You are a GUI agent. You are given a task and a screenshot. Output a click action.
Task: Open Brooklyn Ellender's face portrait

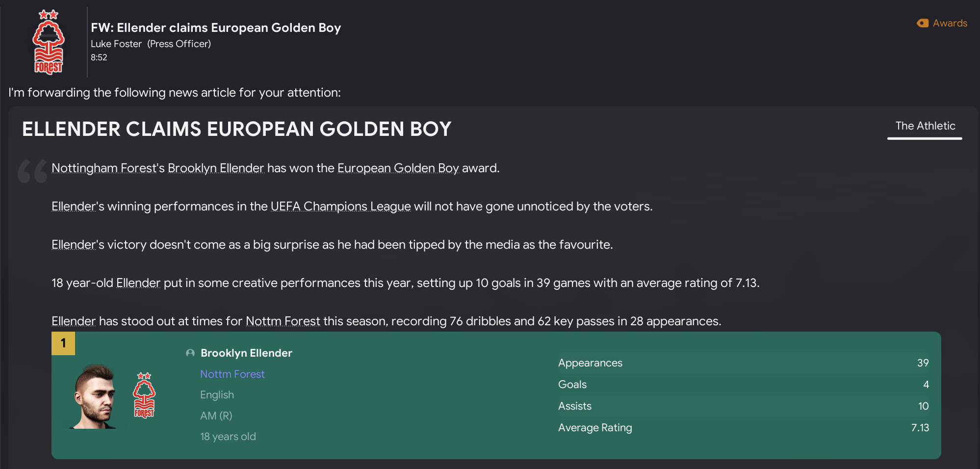tap(94, 396)
